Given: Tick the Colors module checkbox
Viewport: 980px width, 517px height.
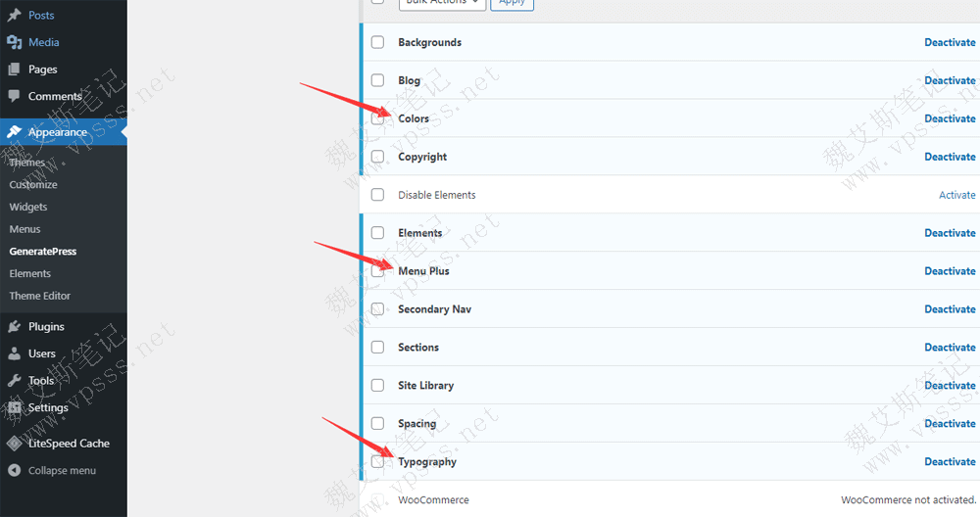Looking at the screenshot, I should point(377,118).
